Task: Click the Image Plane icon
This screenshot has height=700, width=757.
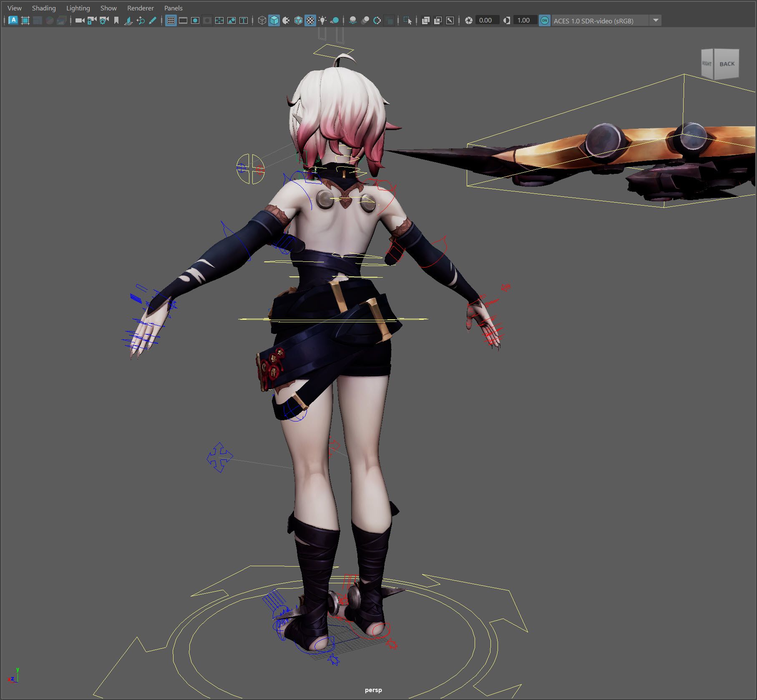Action: [128, 20]
